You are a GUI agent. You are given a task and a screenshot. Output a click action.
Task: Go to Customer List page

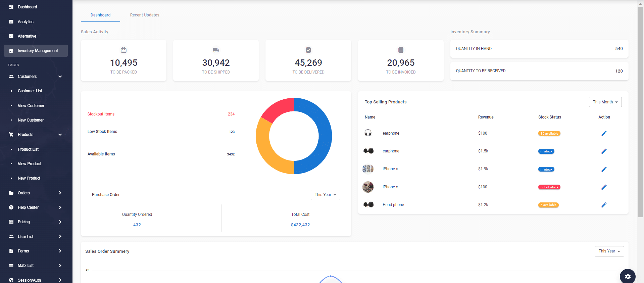tap(30, 91)
